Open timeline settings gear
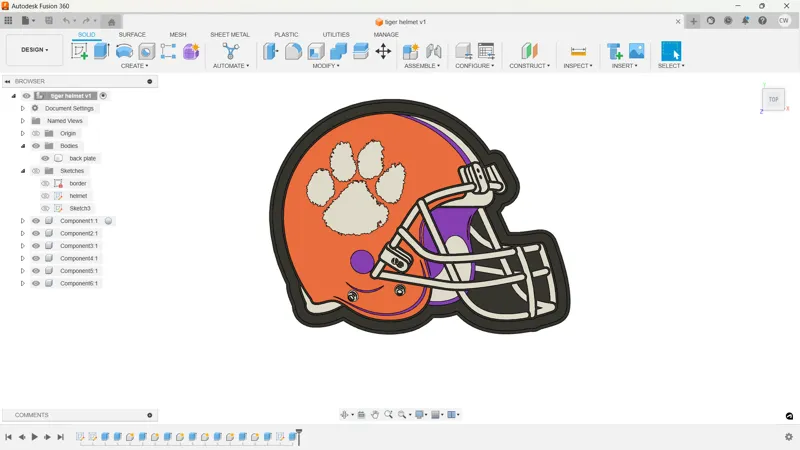 [x=789, y=437]
